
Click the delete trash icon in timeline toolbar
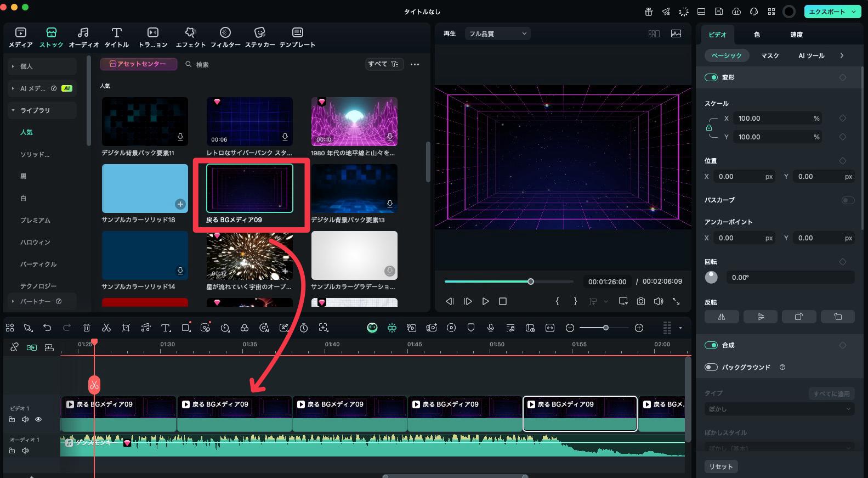87,328
